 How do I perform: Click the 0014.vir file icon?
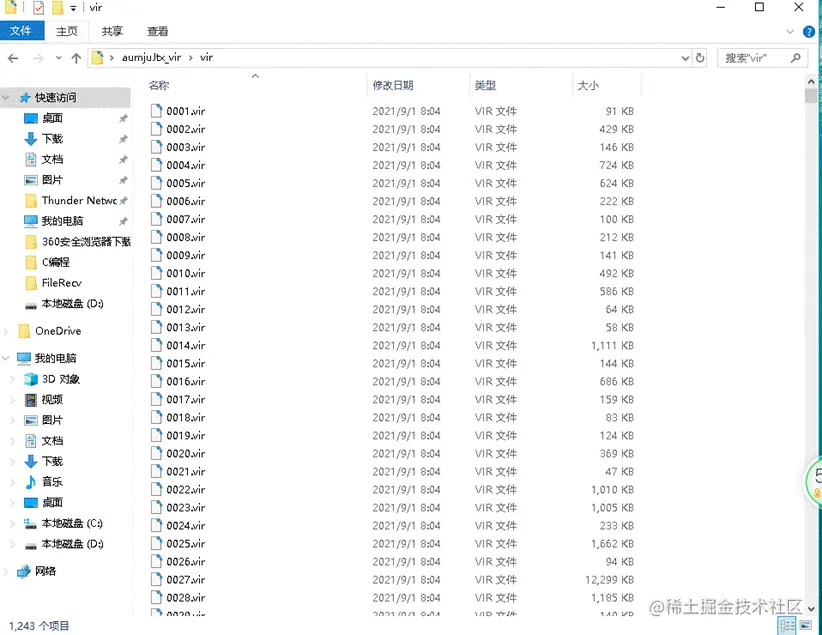(x=156, y=345)
